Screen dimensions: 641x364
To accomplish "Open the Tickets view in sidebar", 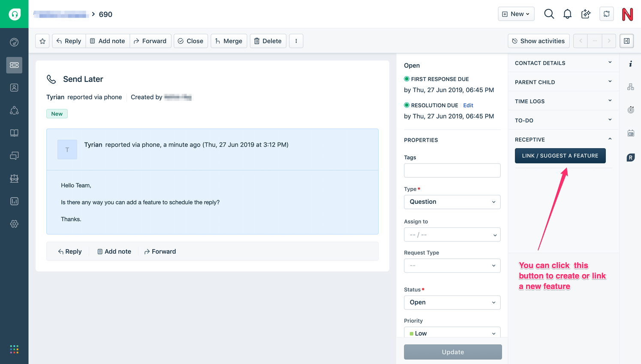I will point(14,65).
